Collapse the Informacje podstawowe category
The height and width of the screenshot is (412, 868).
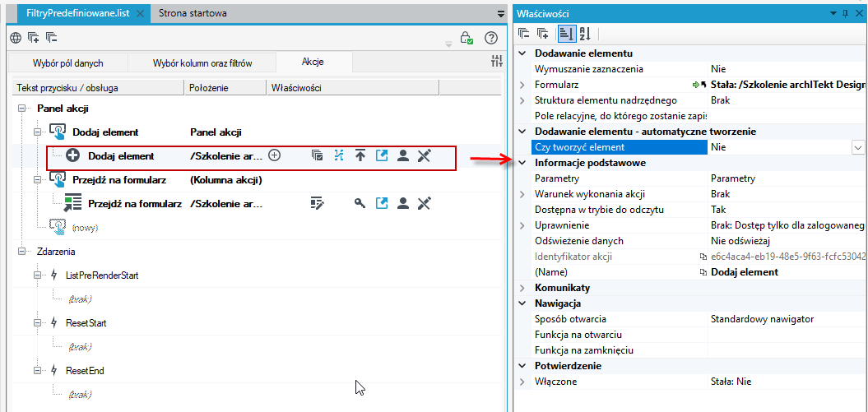(x=522, y=163)
